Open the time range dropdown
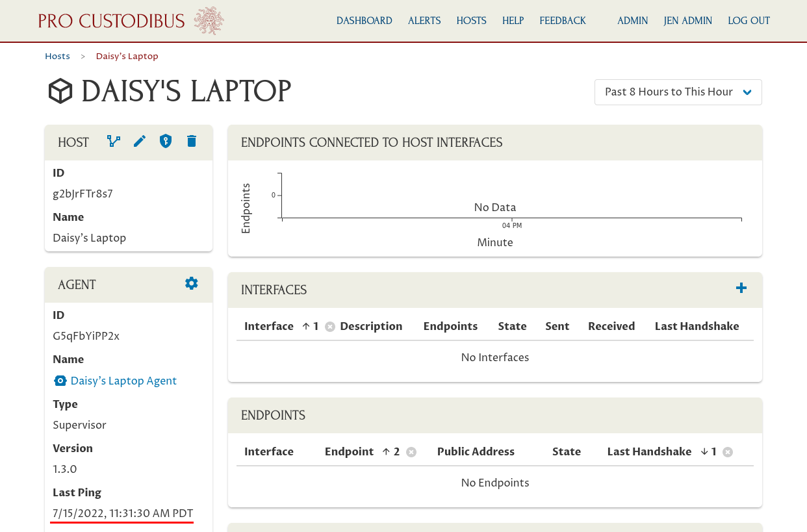The width and height of the screenshot is (807, 532). point(678,92)
